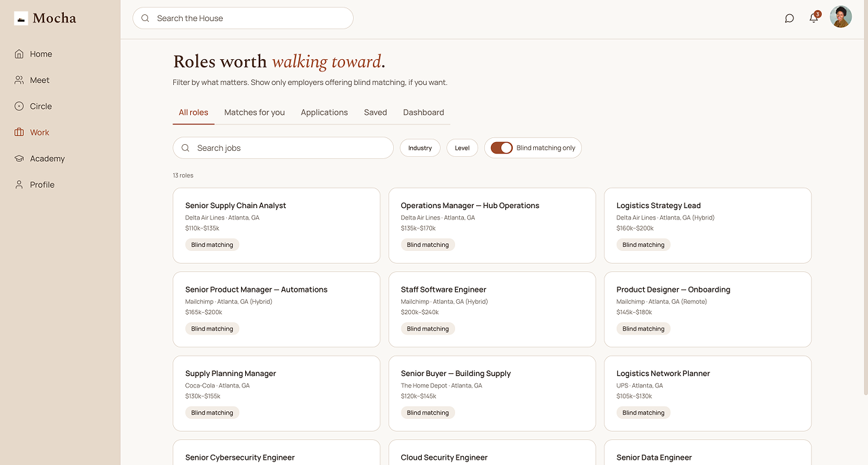
Task: Click the $160k–$200k salary text
Action: (x=635, y=228)
